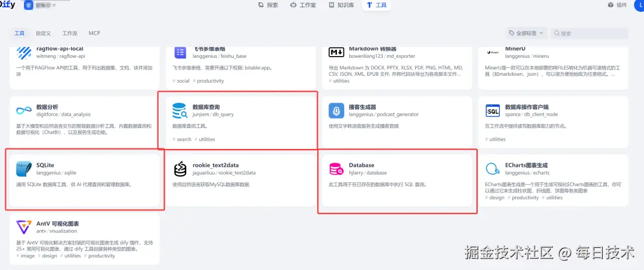The width and height of the screenshot is (644, 270).
Task: Open the Database plugin card title
Action: pyautogui.click(x=361, y=165)
